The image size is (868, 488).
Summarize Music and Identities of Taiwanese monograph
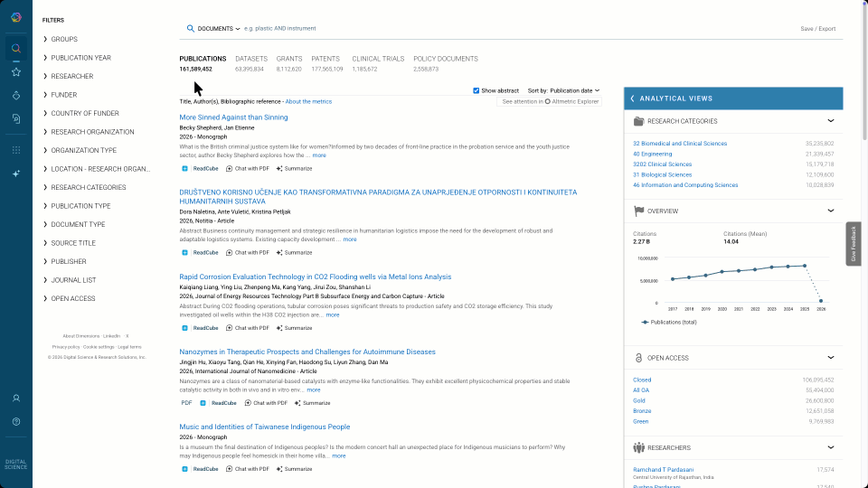[x=294, y=469]
